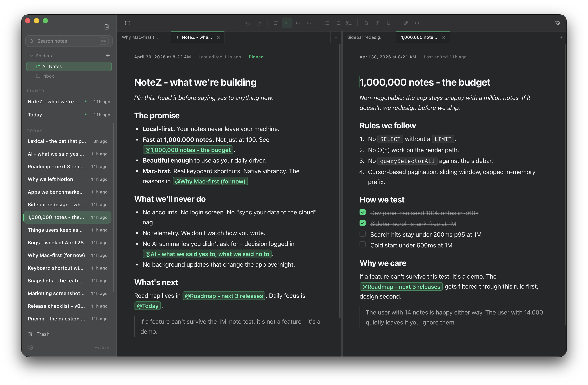Redo the last edit
The image size is (588, 385).
pos(259,23)
